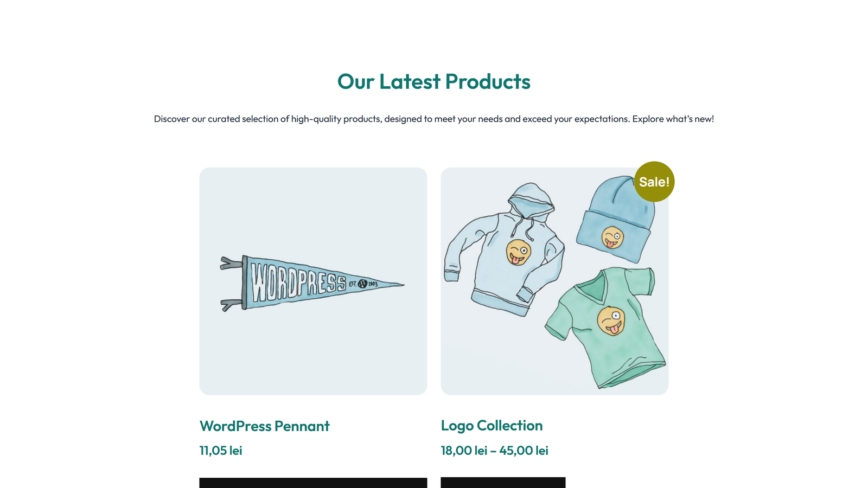Screen dimensions: 868x488
Task: Click the product section description text
Action: [x=434, y=119]
